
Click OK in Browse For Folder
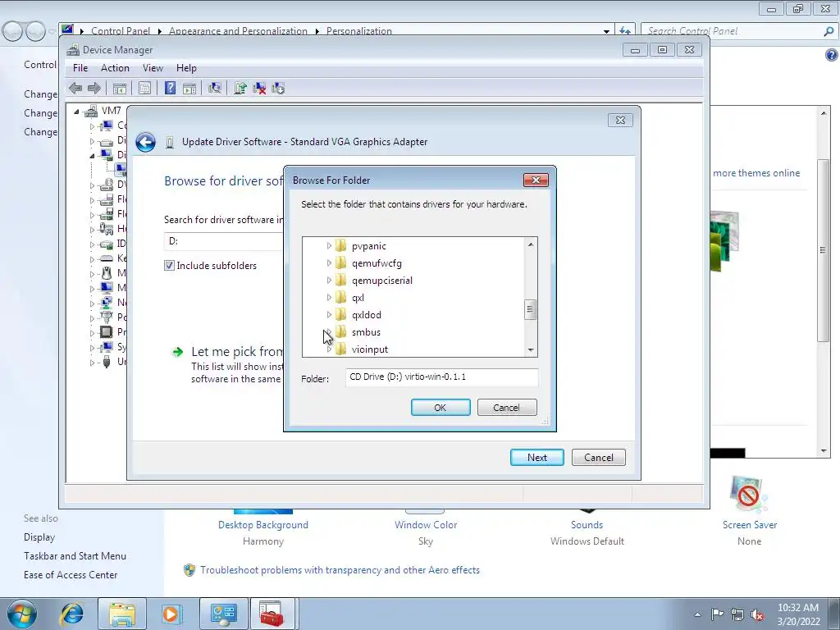pos(441,408)
